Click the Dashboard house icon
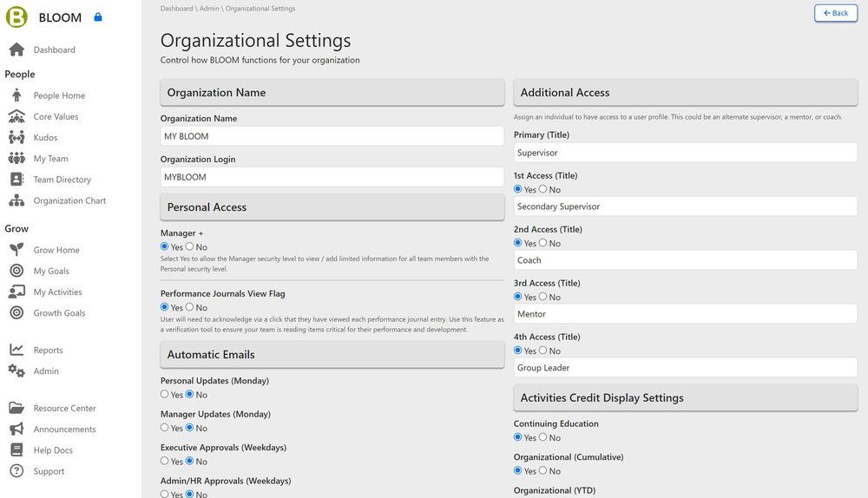This screenshot has height=498, width=868. pyautogui.click(x=16, y=49)
